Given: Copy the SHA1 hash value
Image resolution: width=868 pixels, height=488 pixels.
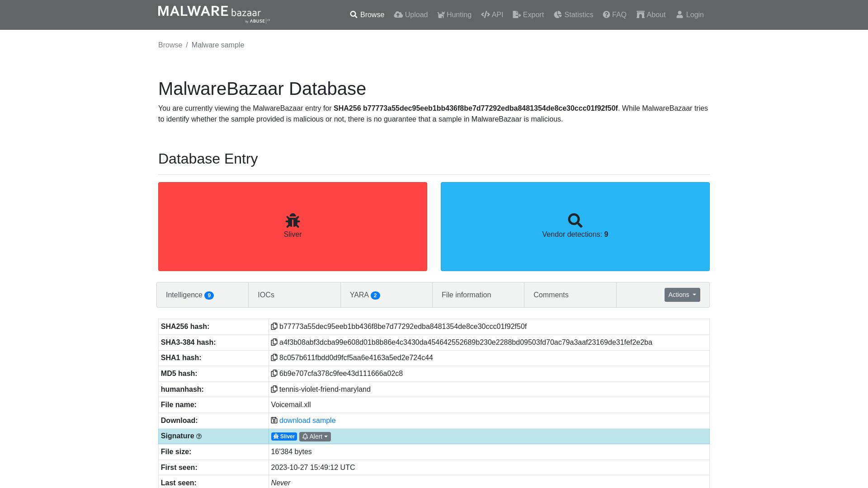Looking at the screenshot, I should click(x=274, y=357).
